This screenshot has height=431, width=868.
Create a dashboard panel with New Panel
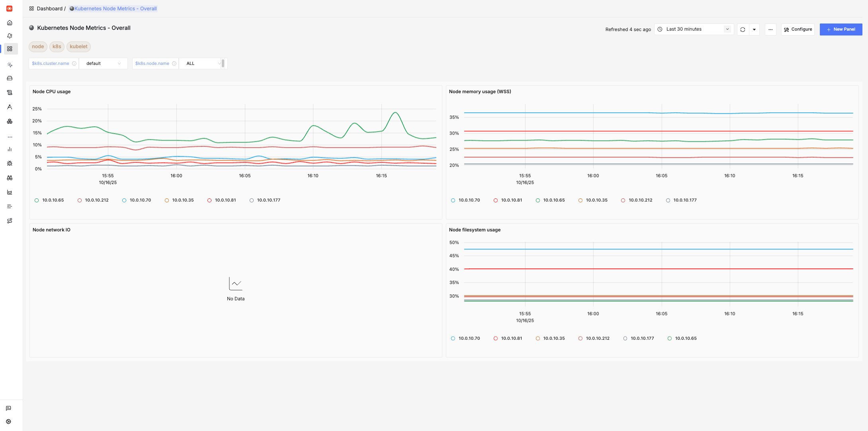[841, 29]
